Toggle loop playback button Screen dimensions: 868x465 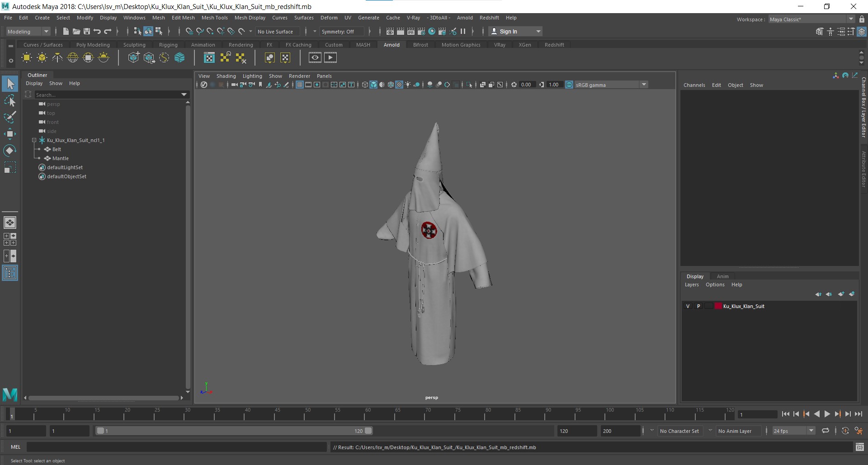coord(826,431)
